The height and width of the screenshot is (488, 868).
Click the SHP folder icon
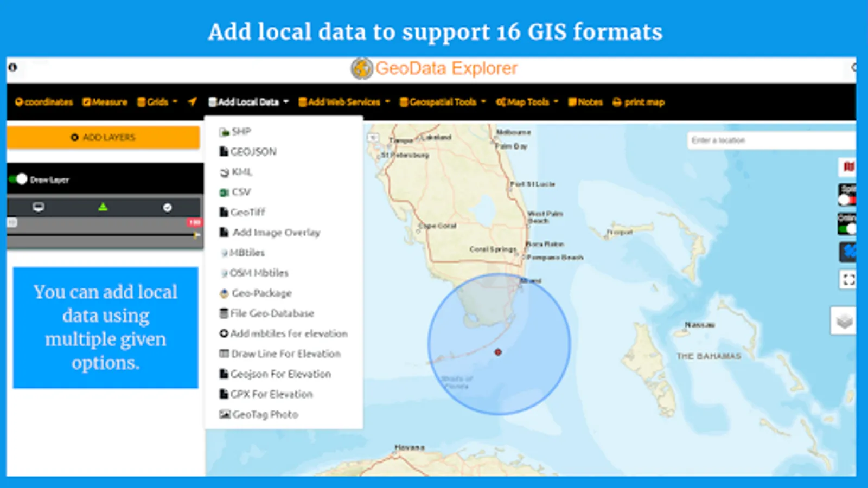coord(224,132)
